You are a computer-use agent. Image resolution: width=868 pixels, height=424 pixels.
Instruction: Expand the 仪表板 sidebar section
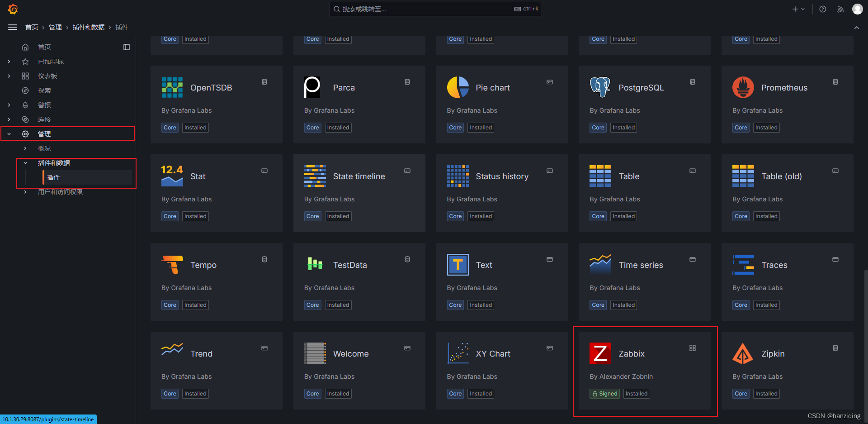point(9,76)
